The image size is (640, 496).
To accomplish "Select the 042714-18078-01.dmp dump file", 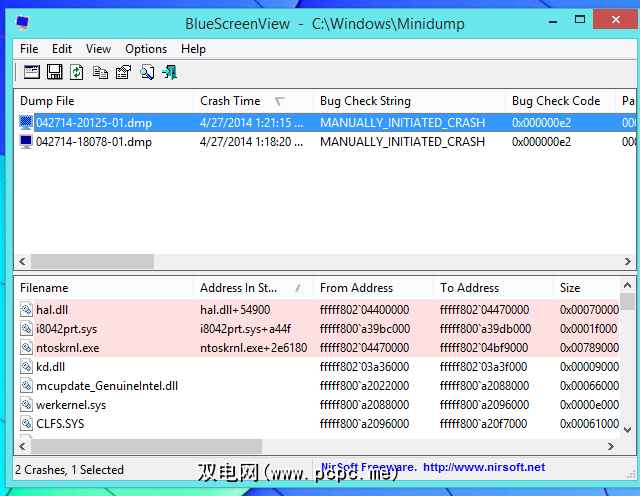I will [x=94, y=142].
